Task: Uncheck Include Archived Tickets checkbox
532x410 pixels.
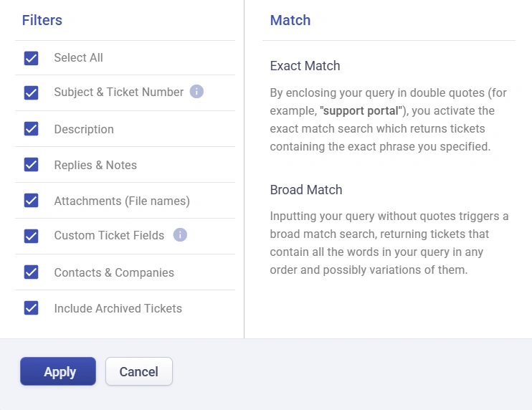Action: click(x=32, y=308)
